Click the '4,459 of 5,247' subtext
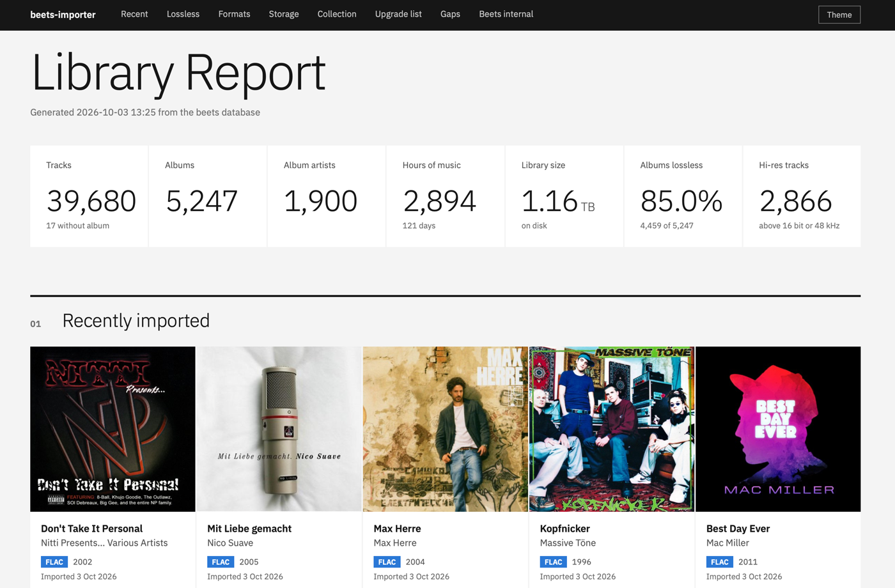This screenshot has height=588, width=895. click(667, 226)
